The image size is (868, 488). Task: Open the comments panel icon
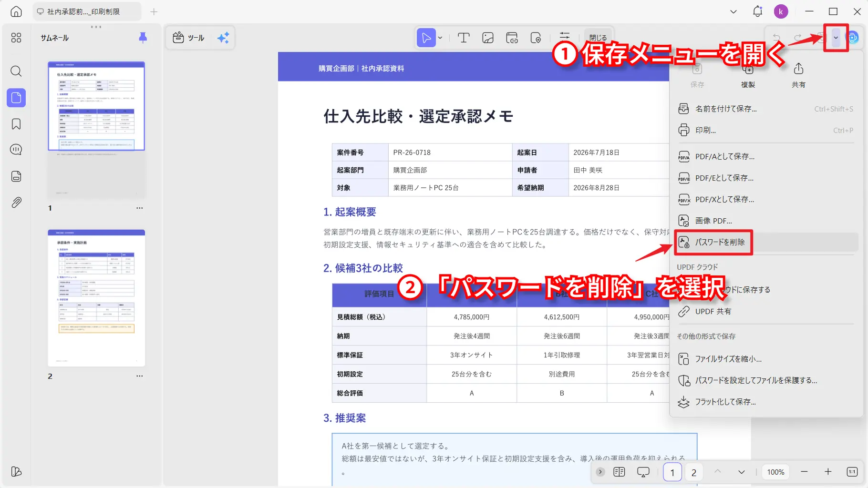point(16,150)
